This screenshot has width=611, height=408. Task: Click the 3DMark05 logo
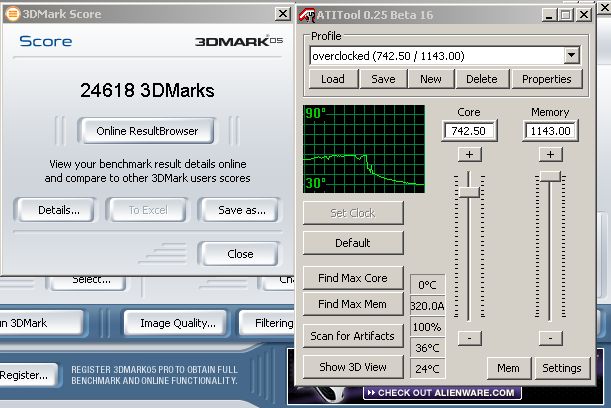coord(239,41)
